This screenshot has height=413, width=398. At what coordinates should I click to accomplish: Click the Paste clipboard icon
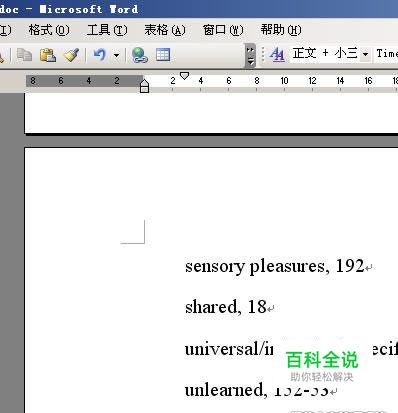point(48,55)
